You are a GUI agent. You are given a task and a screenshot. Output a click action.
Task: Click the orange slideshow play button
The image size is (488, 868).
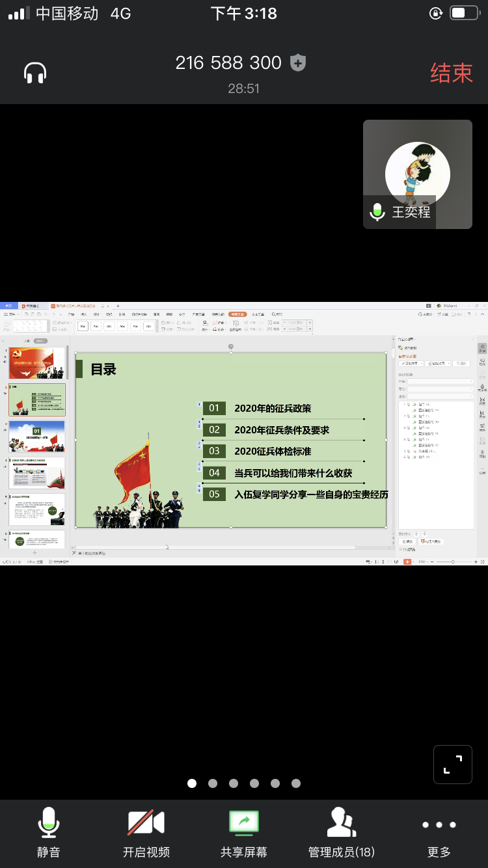(407, 562)
